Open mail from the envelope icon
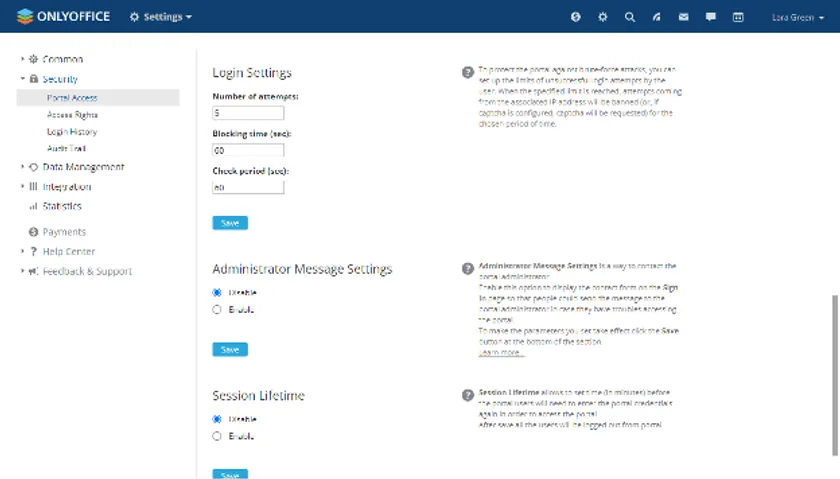840x479 pixels. (684, 17)
